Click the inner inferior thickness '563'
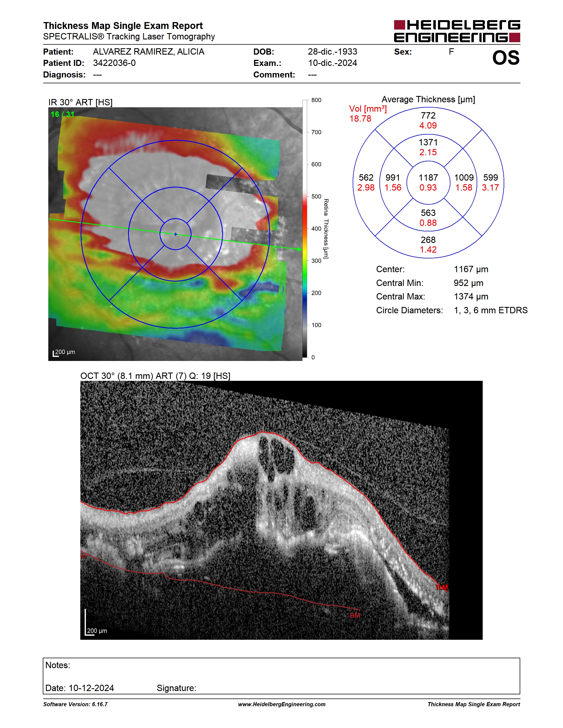Screen dimensions: 563x728 [428, 213]
